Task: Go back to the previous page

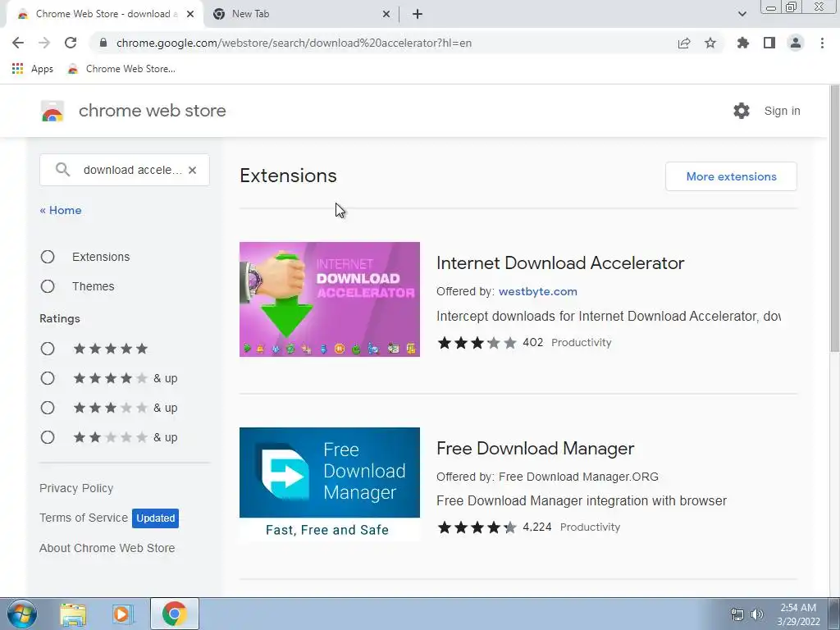Action: point(18,43)
